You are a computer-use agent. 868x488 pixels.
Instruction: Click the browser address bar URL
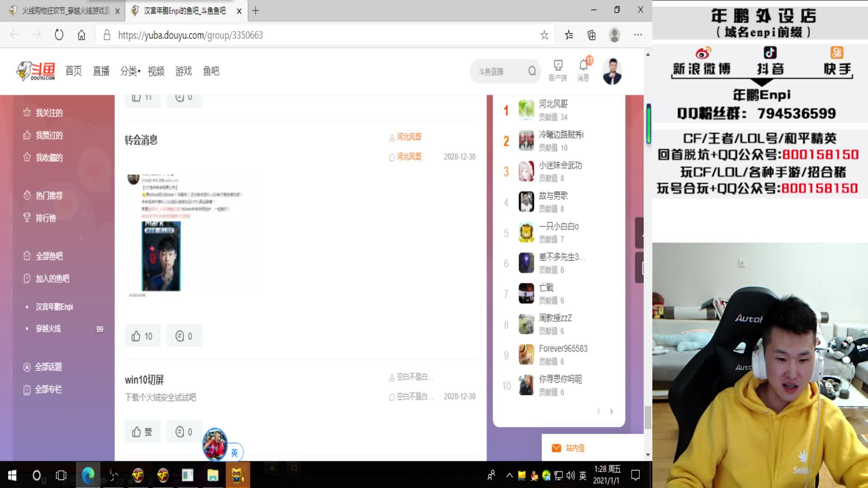190,35
